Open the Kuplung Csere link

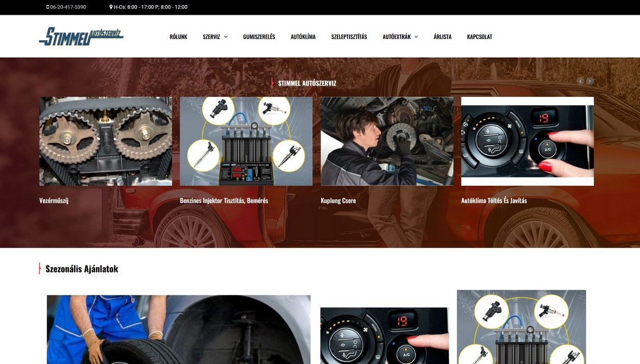(x=338, y=201)
